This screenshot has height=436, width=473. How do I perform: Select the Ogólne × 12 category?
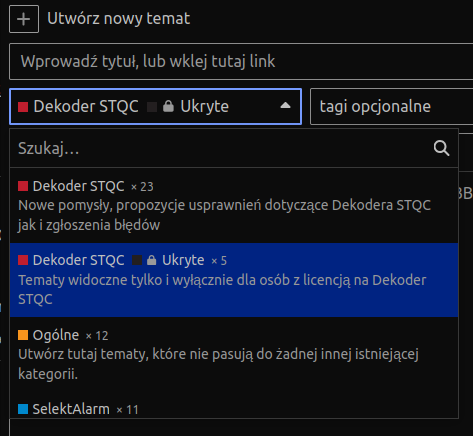click(x=234, y=354)
